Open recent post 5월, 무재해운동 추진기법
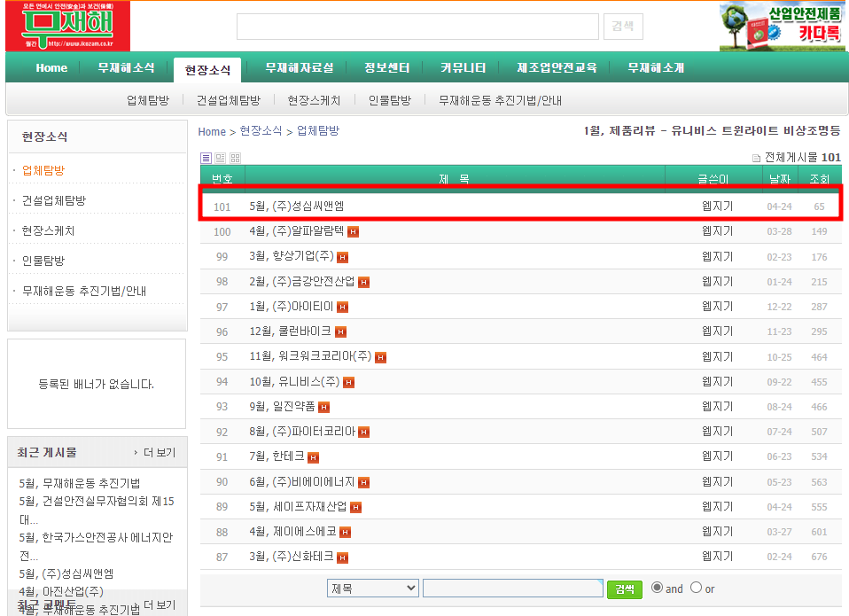This screenshot has width=849, height=616. (80, 483)
